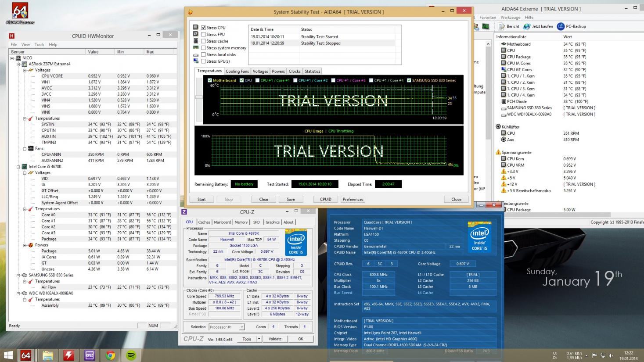Enable CPU #1 / Core #1 graph checkbox

coord(257,80)
